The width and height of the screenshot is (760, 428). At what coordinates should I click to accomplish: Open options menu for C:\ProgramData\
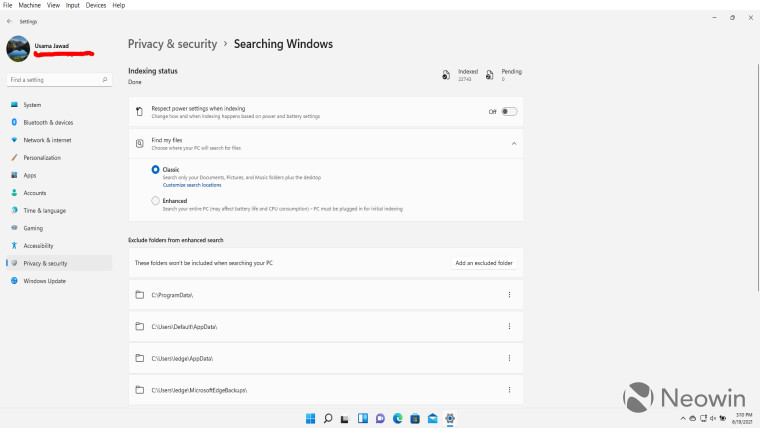(x=509, y=295)
